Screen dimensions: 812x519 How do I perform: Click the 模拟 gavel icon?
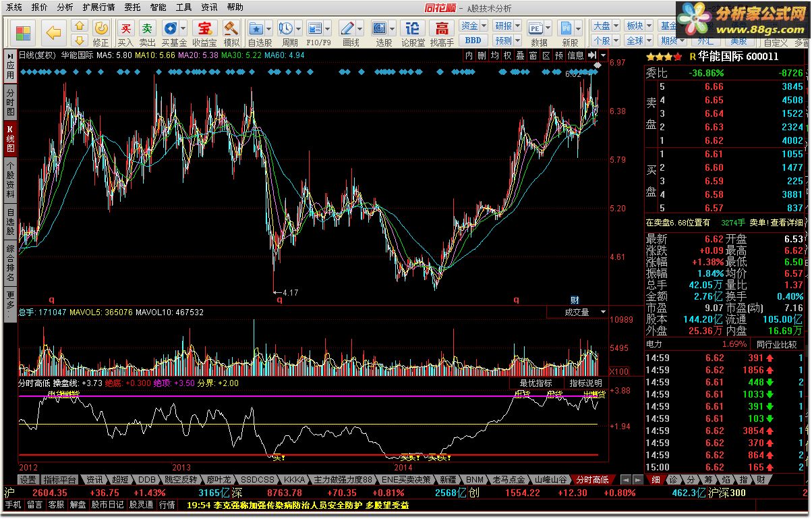click(231, 33)
